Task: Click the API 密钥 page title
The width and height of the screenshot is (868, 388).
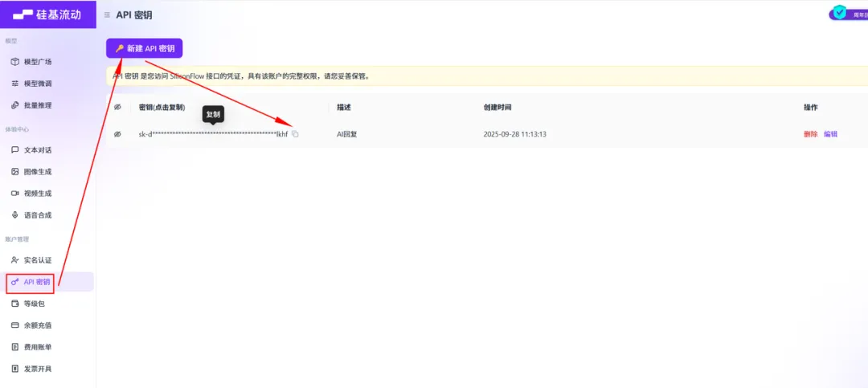Action: click(134, 15)
